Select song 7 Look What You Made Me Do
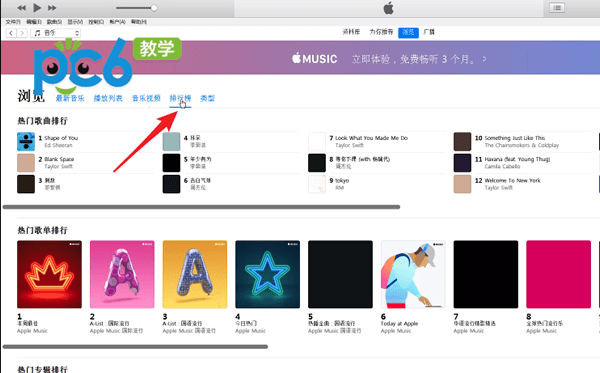This screenshot has width=600, height=373. point(371,138)
